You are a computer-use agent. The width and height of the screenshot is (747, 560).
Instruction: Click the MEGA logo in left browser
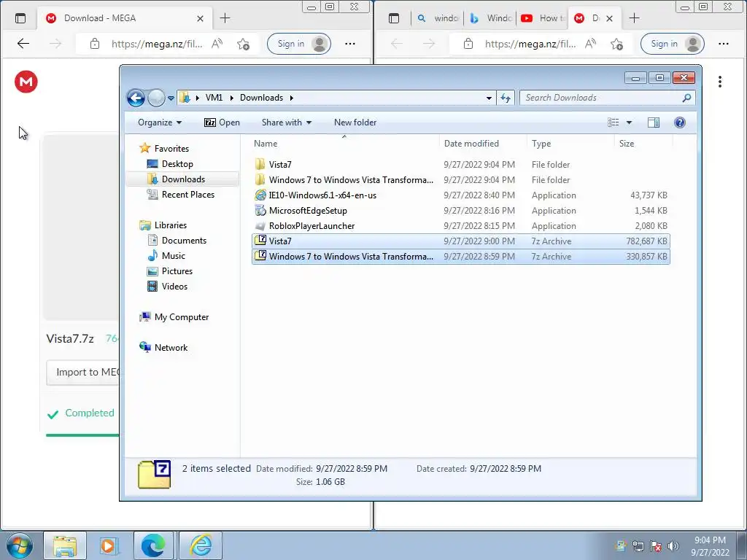coord(26,82)
